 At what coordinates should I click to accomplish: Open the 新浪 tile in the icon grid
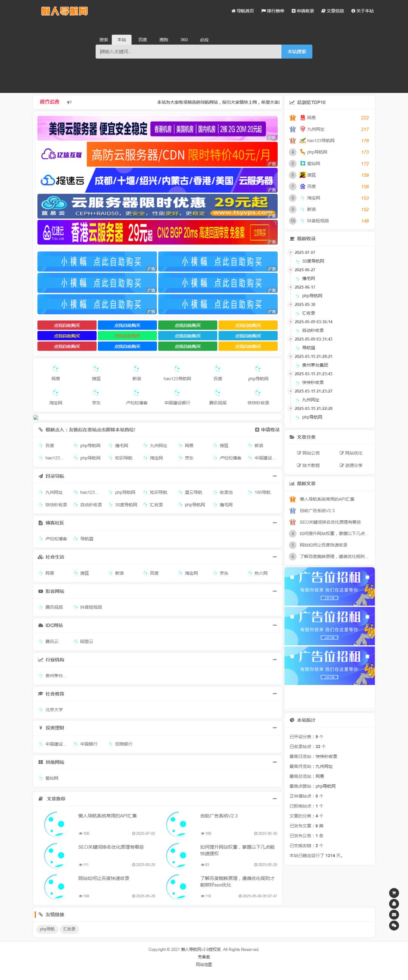click(x=136, y=373)
